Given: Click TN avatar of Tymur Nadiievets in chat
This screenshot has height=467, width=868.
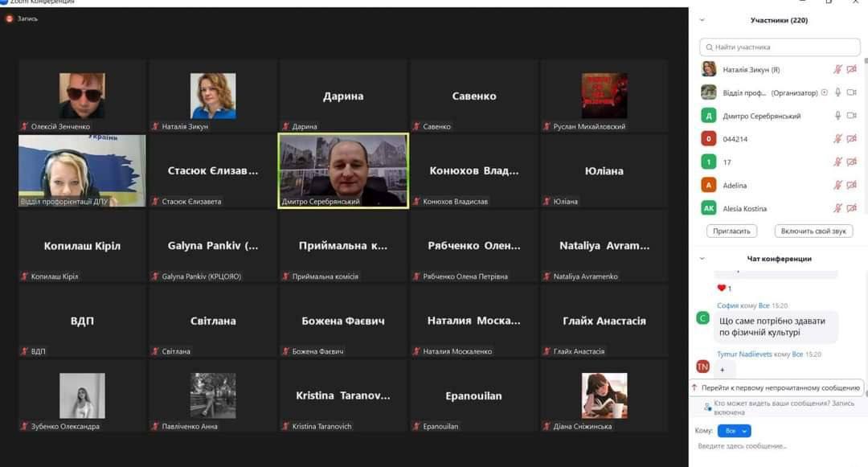Looking at the screenshot, I should coord(702,367).
